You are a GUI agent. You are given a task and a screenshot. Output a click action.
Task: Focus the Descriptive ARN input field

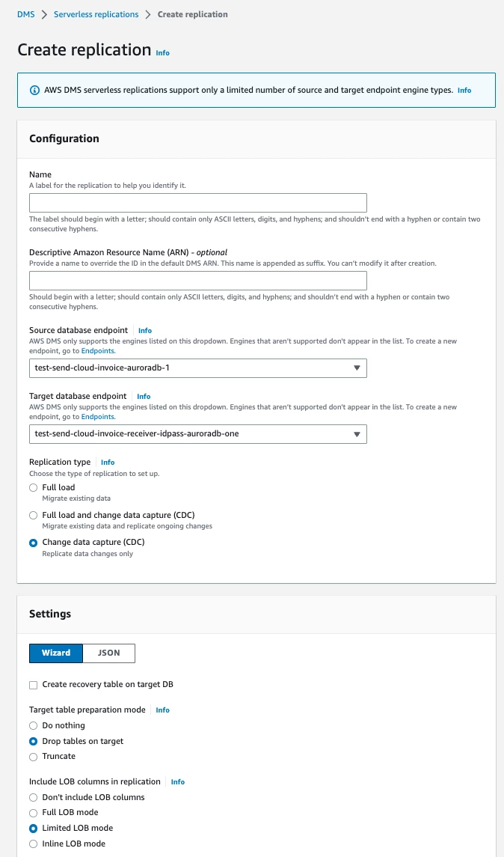coord(197,281)
